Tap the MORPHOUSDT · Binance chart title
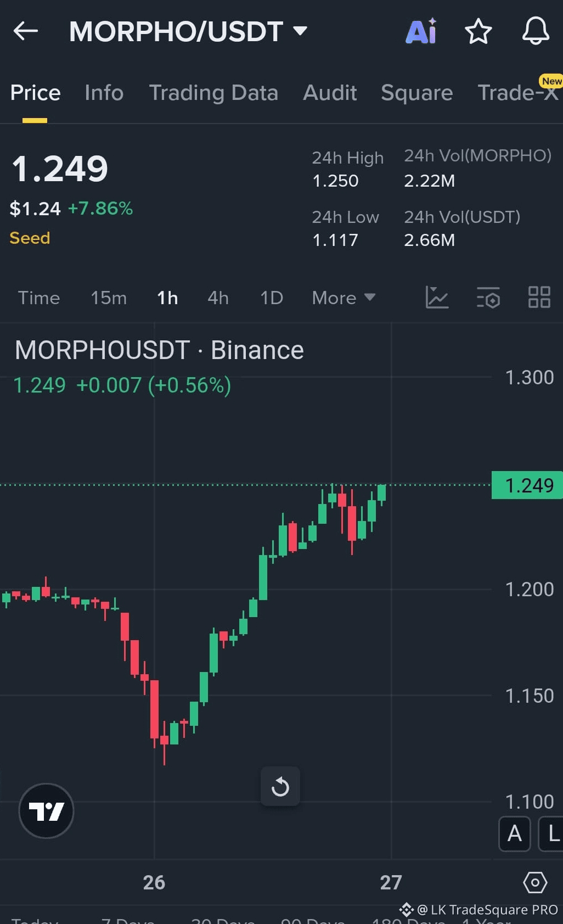Screen dimensions: 563x924 159,350
